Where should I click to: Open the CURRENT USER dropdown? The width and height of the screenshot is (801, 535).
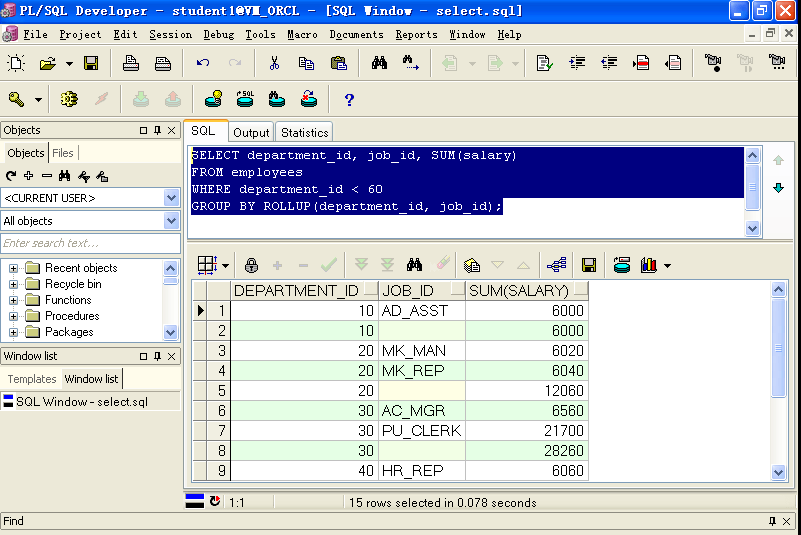171,197
